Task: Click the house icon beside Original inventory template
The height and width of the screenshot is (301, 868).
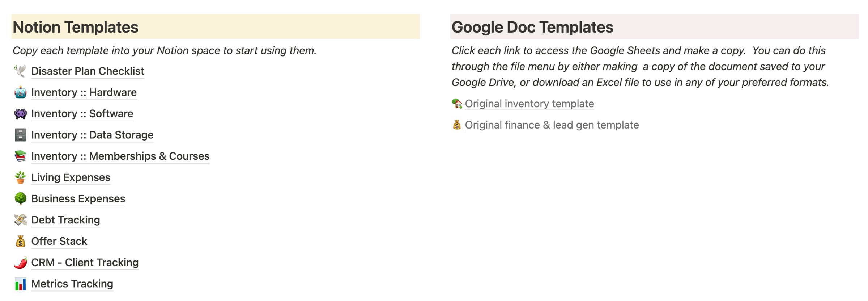Action: 457,104
